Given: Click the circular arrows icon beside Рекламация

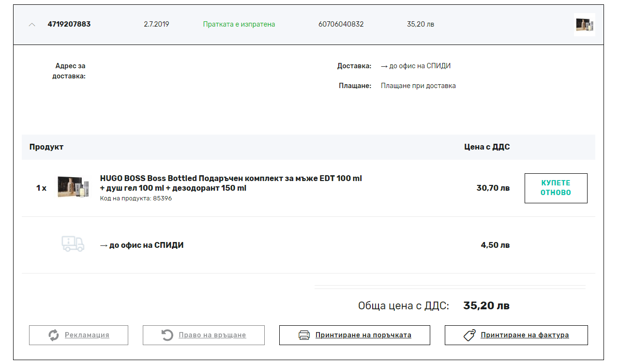Looking at the screenshot, I should 54,335.
